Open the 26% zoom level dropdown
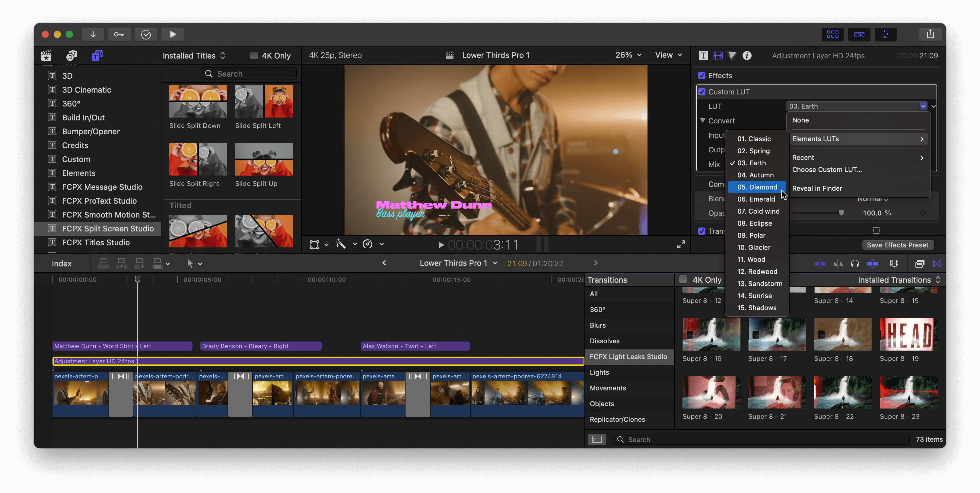The width and height of the screenshot is (980, 493). pos(628,55)
